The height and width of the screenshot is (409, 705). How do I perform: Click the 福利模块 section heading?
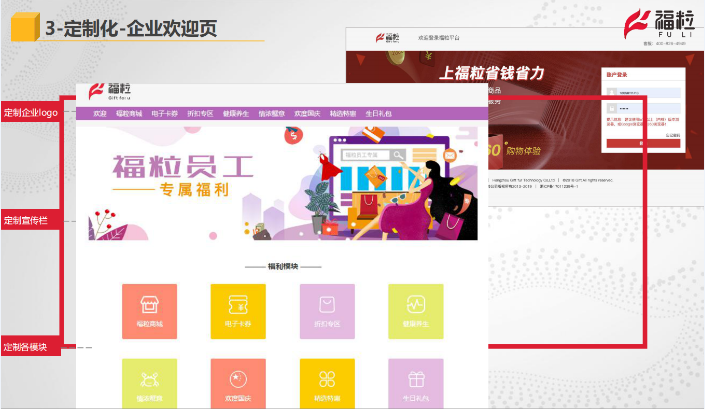283,267
